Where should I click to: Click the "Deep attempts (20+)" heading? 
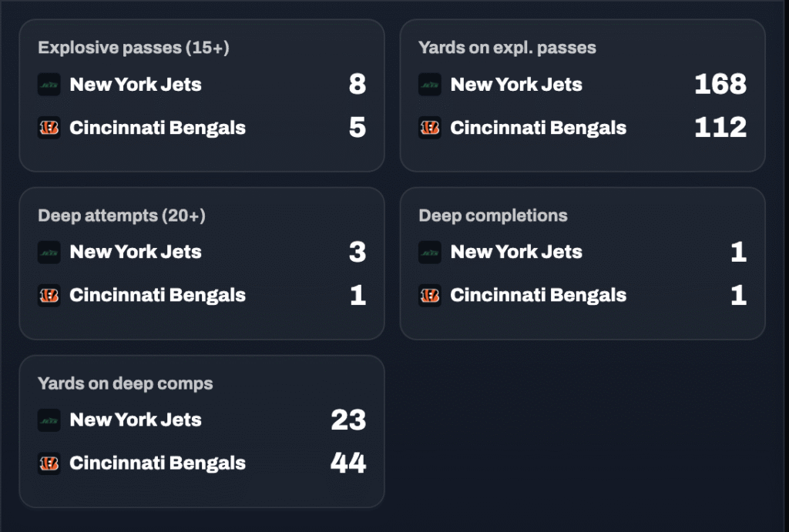point(122,216)
